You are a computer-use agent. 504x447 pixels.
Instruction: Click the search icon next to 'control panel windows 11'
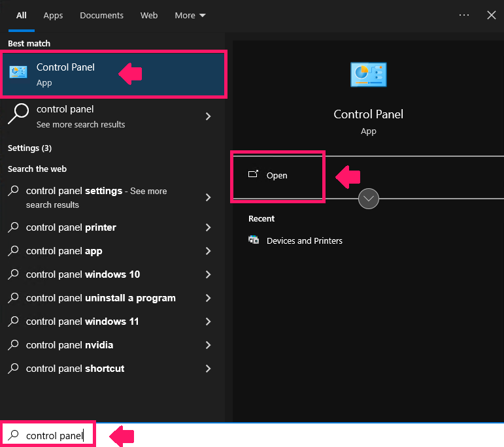[x=13, y=322]
